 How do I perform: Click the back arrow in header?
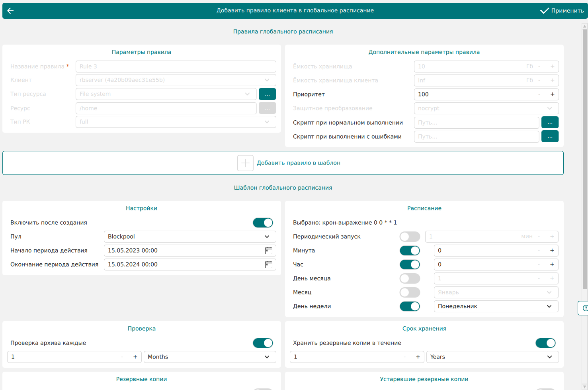click(x=11, y=11)
